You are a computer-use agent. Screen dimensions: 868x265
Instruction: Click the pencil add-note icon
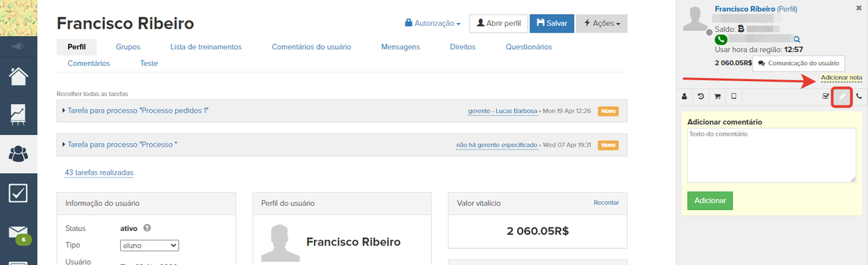point(842,96)
